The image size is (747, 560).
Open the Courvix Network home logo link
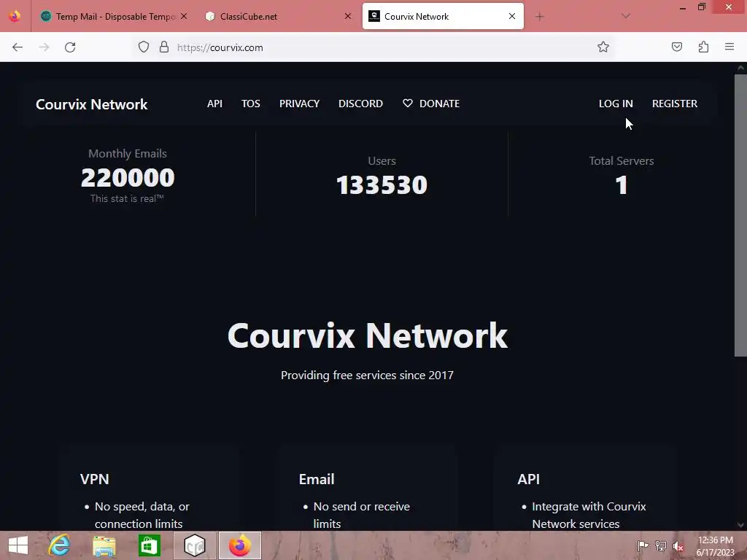click(91, 104)
